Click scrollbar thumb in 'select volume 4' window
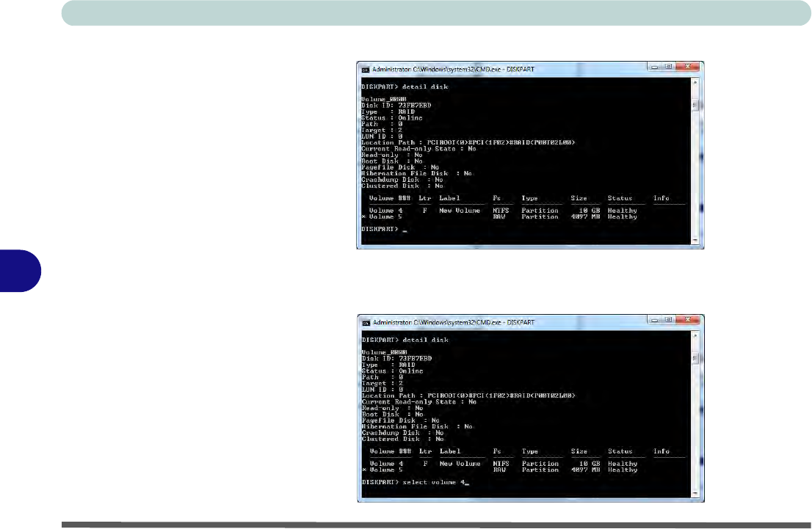Viewport: 812px width, 529px height. point(695,357)
